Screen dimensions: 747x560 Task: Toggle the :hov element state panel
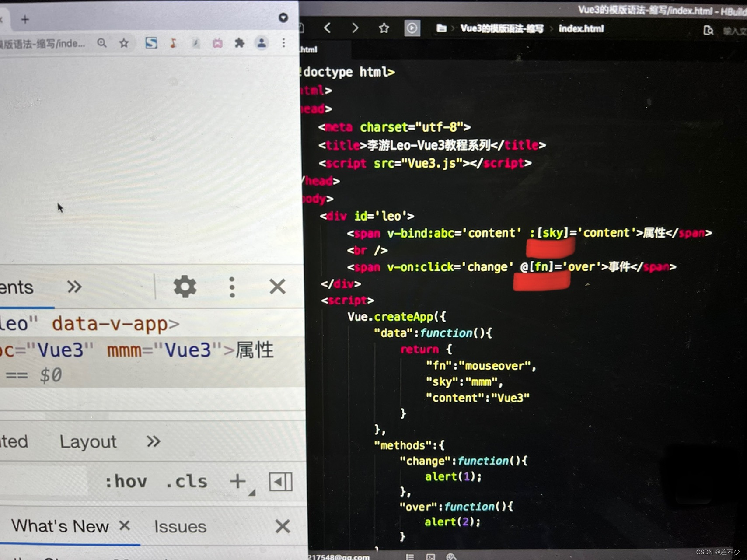tap(126, 482)
